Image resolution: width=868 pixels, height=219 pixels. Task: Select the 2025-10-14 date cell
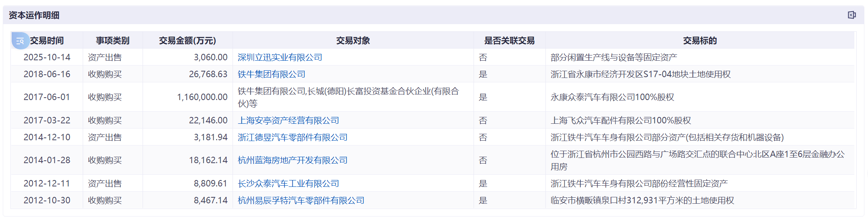tap(47, 57)
